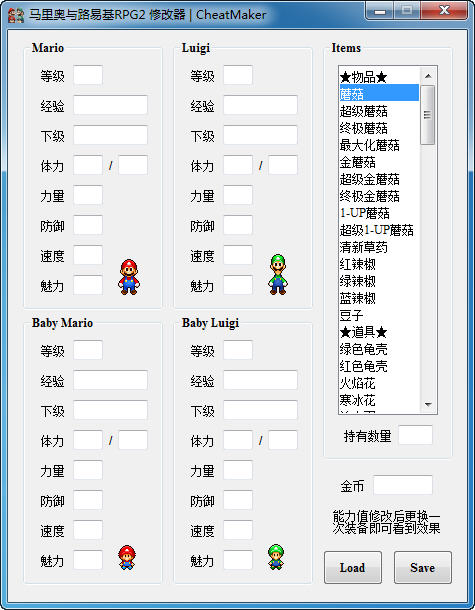This screenshot has width=475, height=610.
Task: Click Luigi's 经验 experience field
Action: coord(260,105)
